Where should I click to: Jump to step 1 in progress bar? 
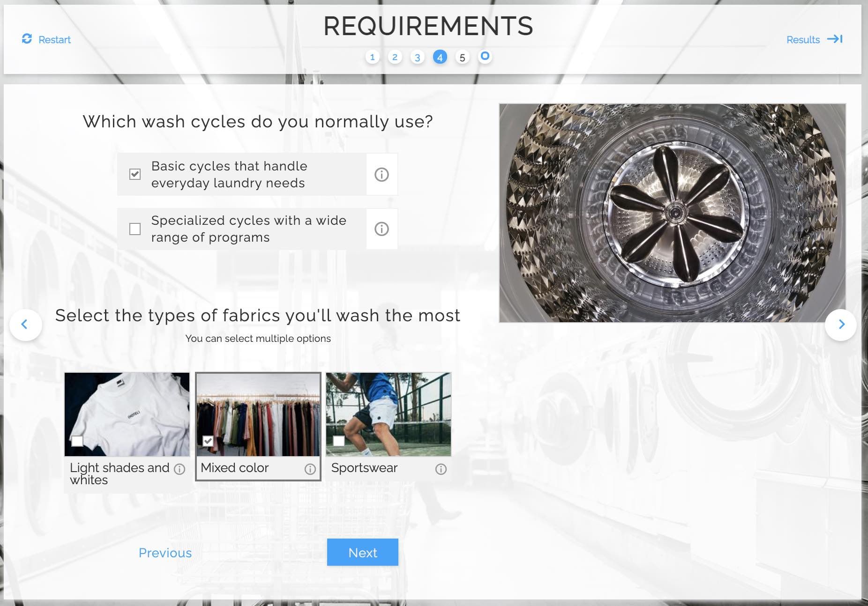[x=372, y=57]
